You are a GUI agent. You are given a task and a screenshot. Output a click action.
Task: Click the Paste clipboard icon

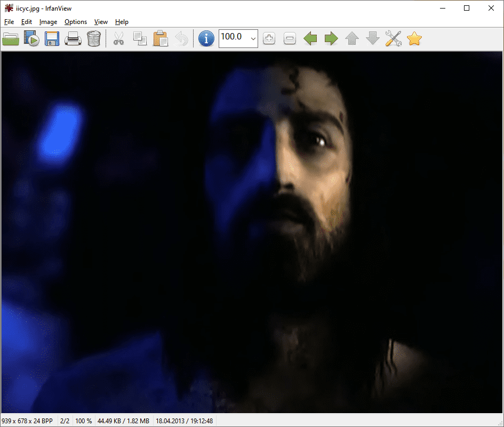[161, 39]
